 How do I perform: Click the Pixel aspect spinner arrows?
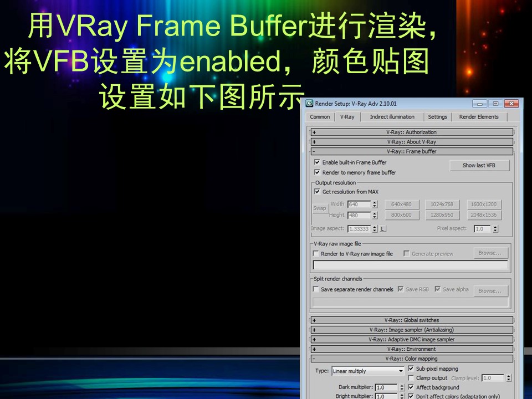click(x=495, y=229)
